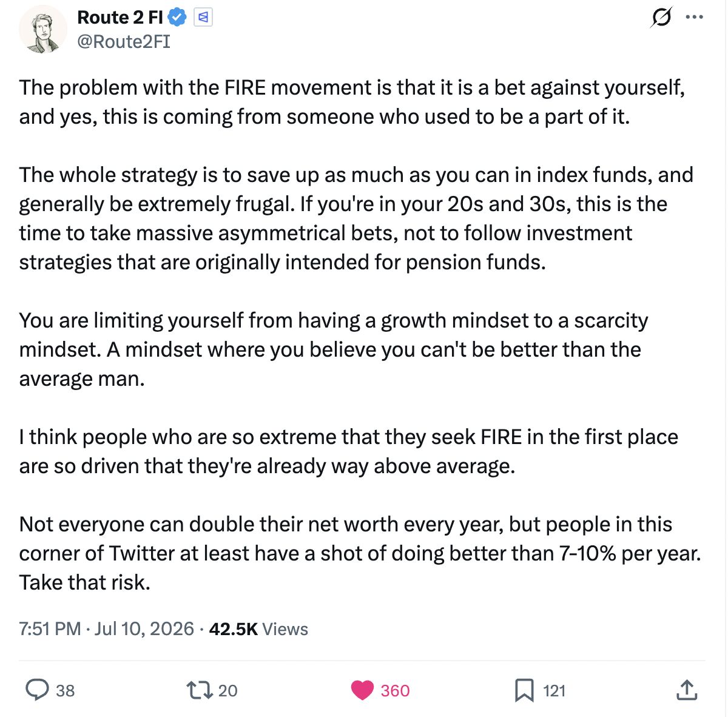Click the 7:51 PM · Jul 10, 2026 timestamp
728x717 pixels.
point(106,628)
